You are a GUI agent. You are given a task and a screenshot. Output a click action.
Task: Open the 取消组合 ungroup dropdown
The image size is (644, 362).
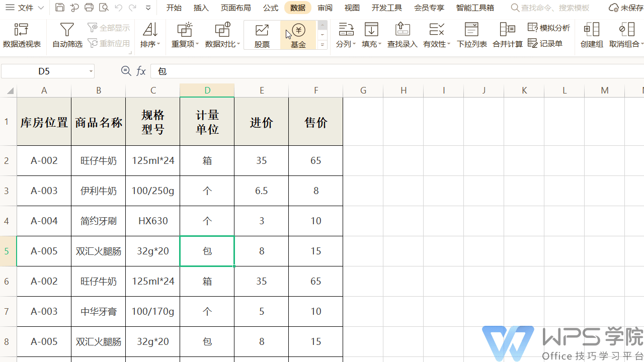click(x=626, y=35)
